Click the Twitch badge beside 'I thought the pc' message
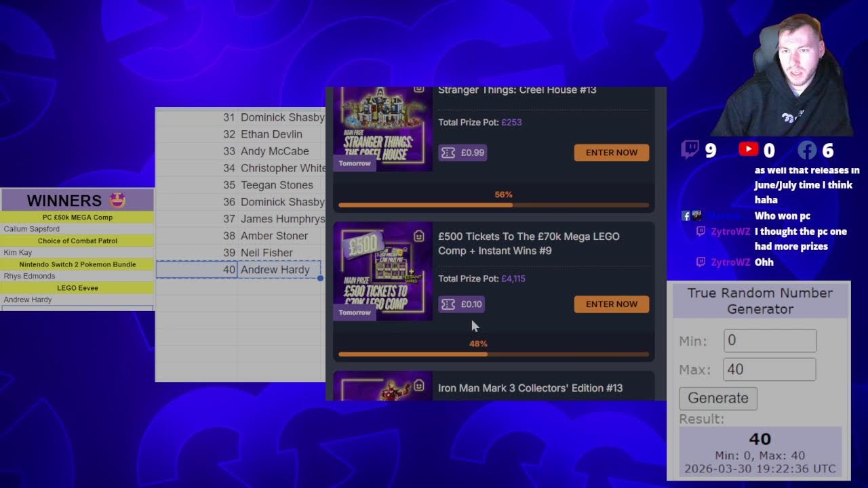The height and width of the screenshot is (488, 868). pyautogui.click(x=701, y=232)
